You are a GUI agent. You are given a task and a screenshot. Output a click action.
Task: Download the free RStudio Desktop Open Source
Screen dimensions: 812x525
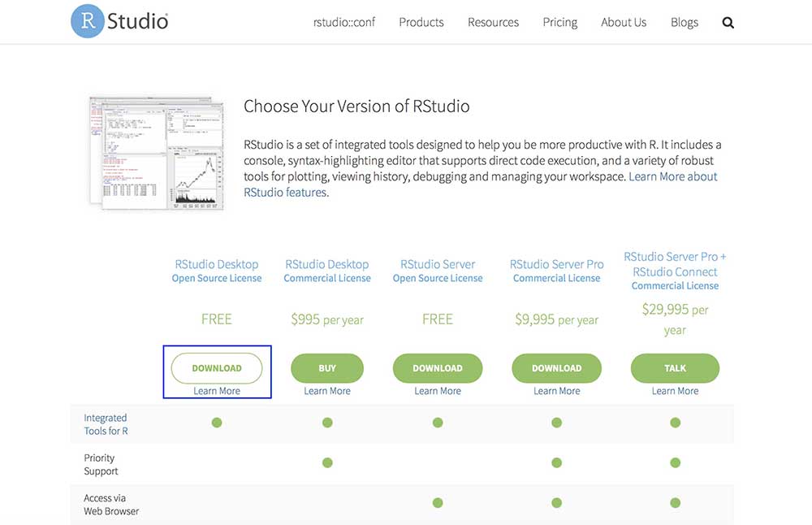217,368
